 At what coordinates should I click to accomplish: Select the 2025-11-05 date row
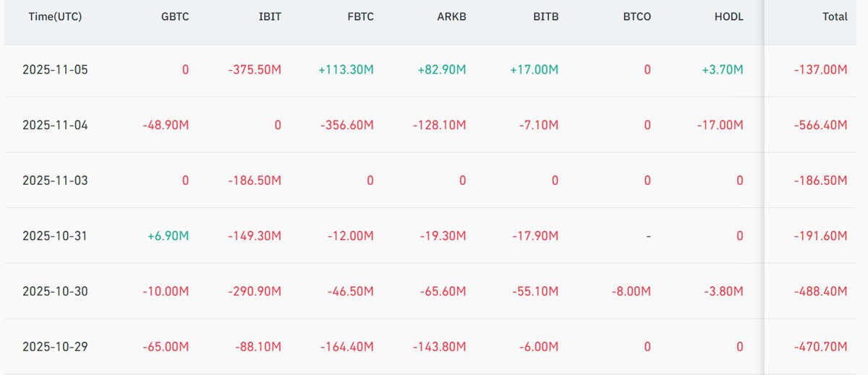[55, 70]
